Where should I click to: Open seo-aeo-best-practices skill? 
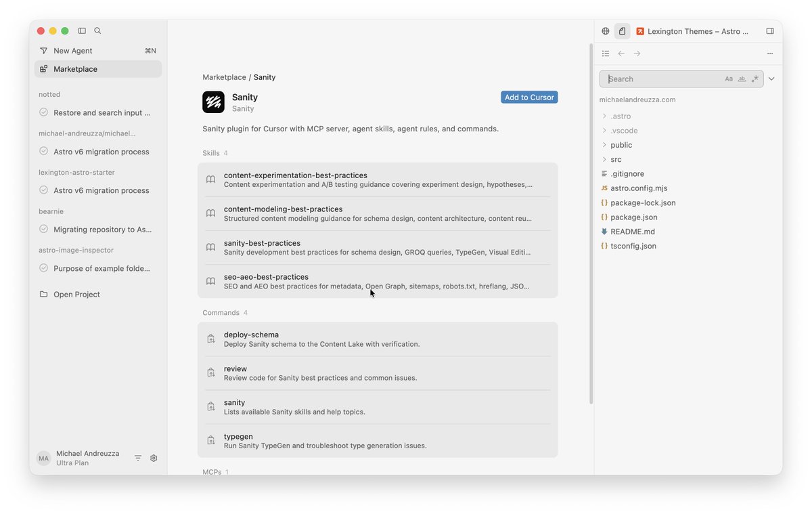(x=378, y=281)
